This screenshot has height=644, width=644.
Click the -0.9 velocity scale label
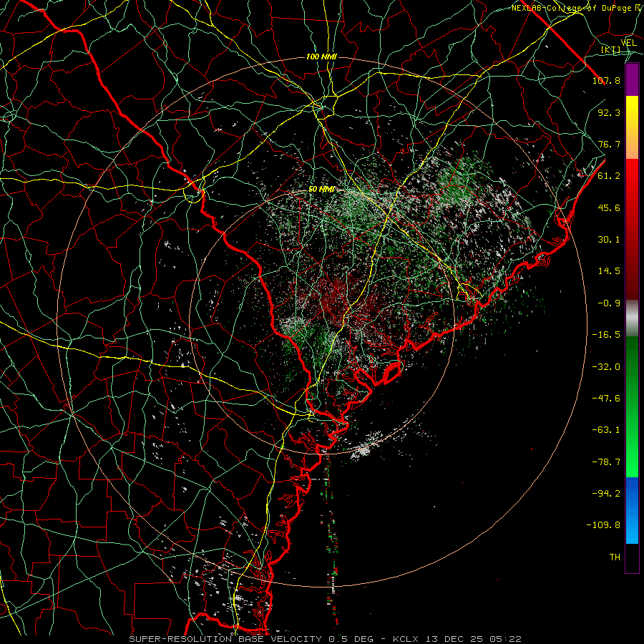click(609, 303)
